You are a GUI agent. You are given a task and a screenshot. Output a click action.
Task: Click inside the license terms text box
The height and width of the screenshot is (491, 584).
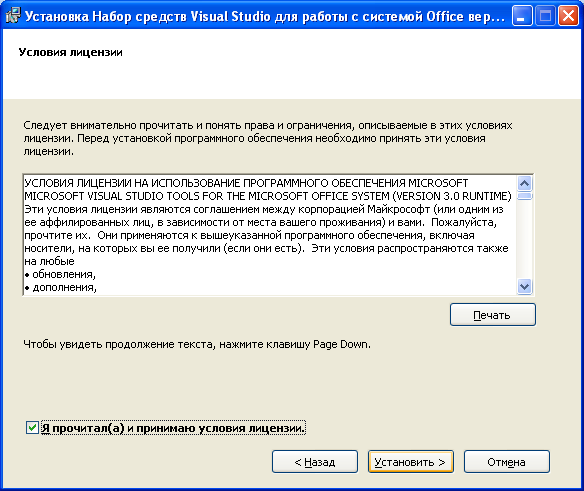(270, 235)
